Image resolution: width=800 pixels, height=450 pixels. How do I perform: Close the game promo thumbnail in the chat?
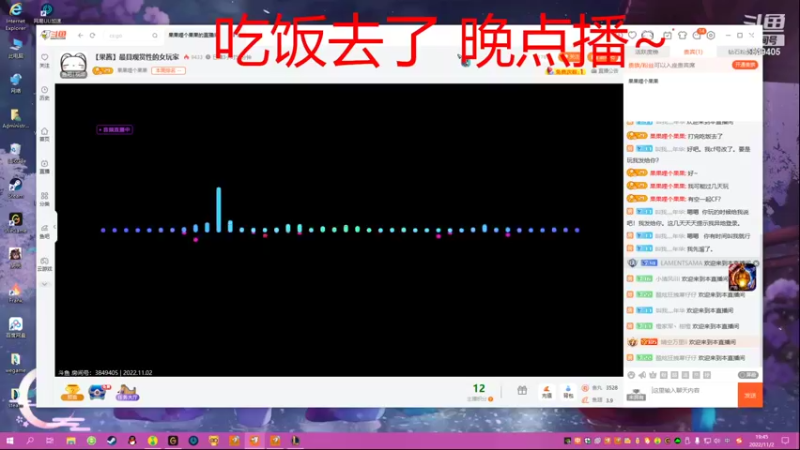756,263
